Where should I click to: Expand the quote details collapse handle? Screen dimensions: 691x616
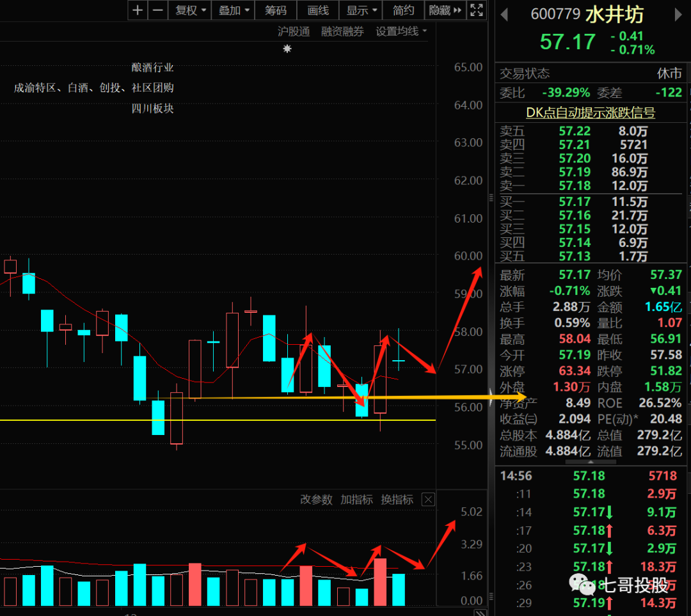[x=591, y=462]
